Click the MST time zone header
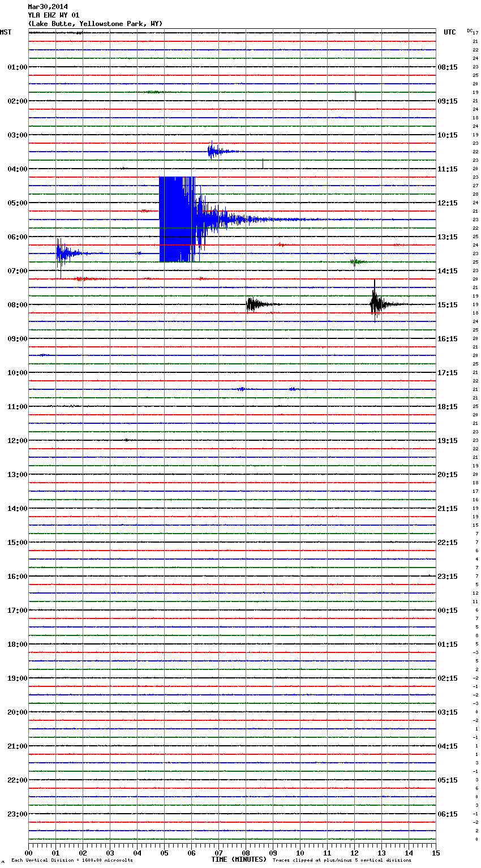The width and height of the screenshot is (481, 868). 6,32
